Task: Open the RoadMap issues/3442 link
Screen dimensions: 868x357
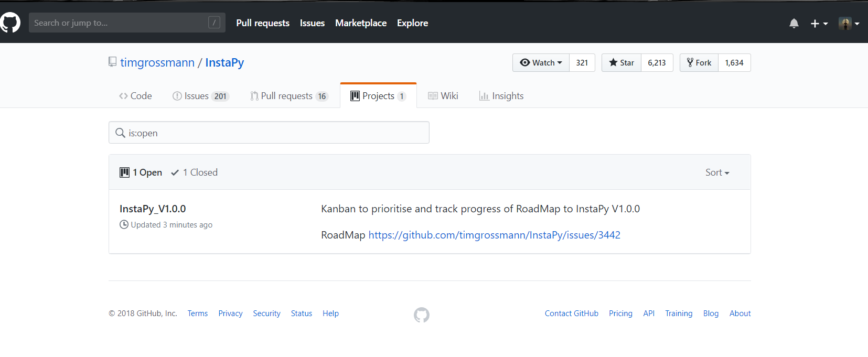Action: 494,235
